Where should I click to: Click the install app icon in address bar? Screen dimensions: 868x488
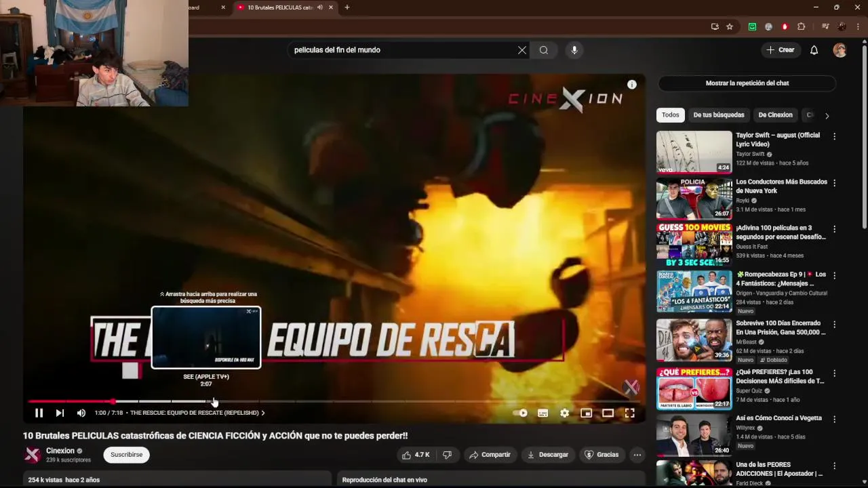coord(715,26)
